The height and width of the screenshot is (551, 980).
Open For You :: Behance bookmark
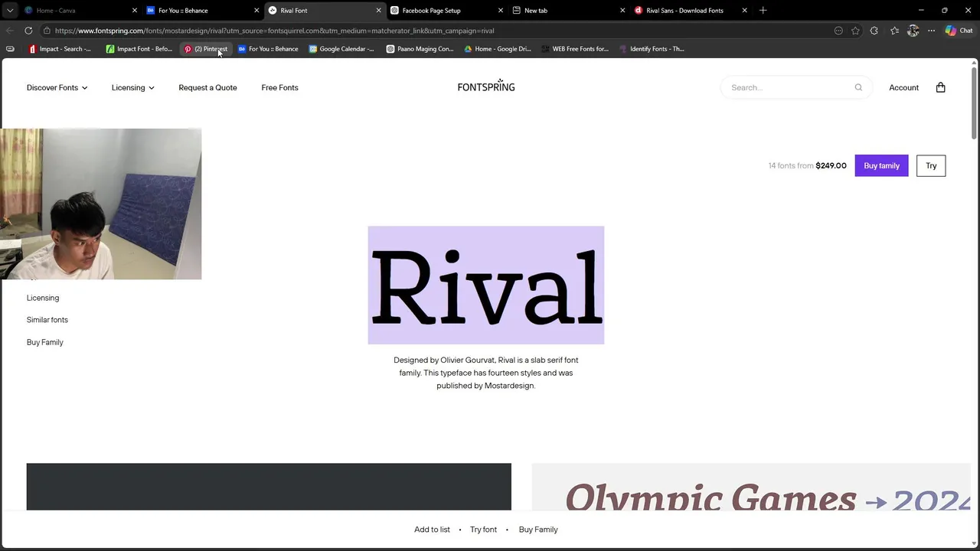pos(268,49)
